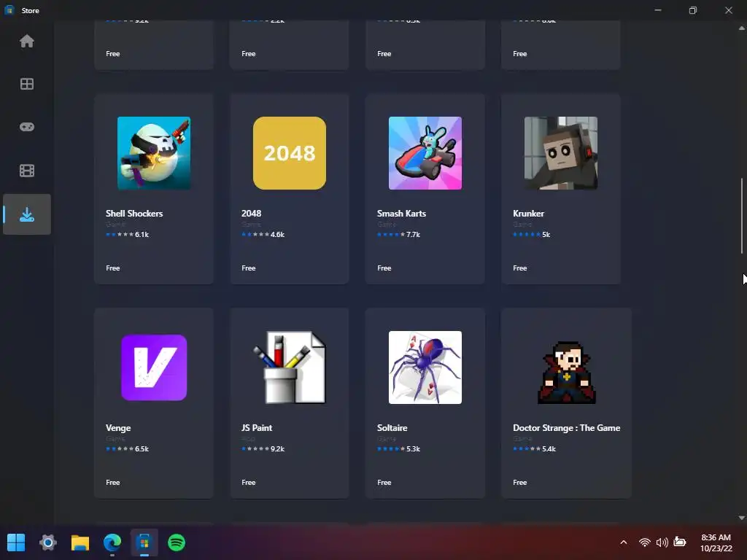
Task: Click the Free price on Doctor Strange
Action: (x=520, y=483)
